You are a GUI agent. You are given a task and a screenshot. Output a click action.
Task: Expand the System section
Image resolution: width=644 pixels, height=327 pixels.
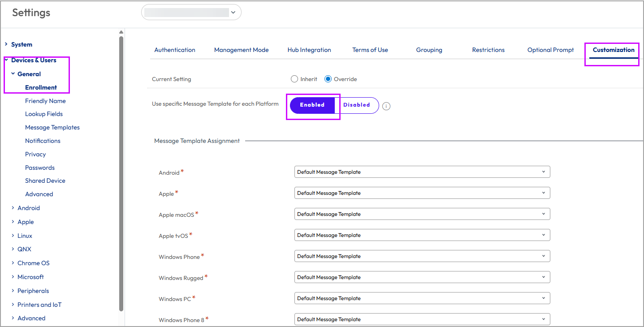click(x=6, y=44)
